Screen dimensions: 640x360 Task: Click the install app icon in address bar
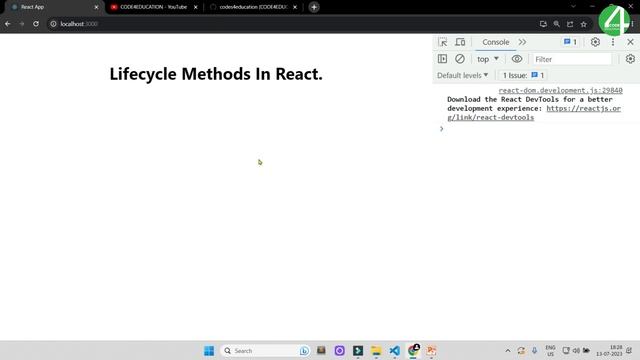coord(543,24)
